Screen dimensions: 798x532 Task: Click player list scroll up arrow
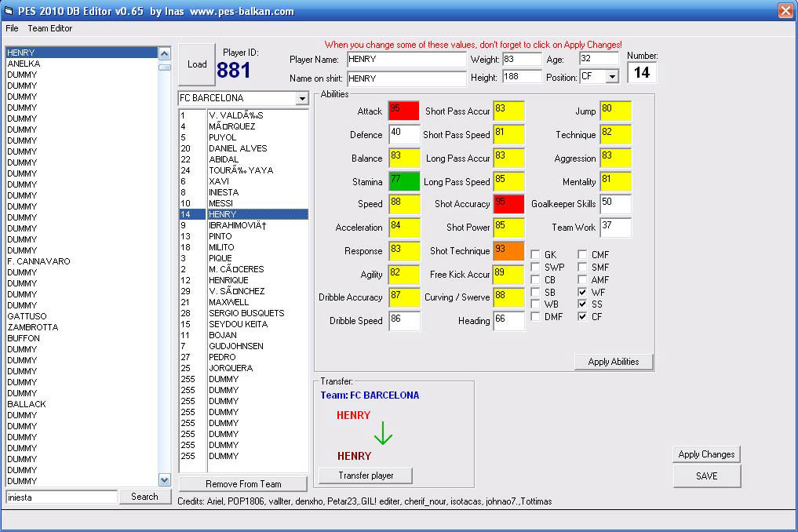(x=164, y=53)
